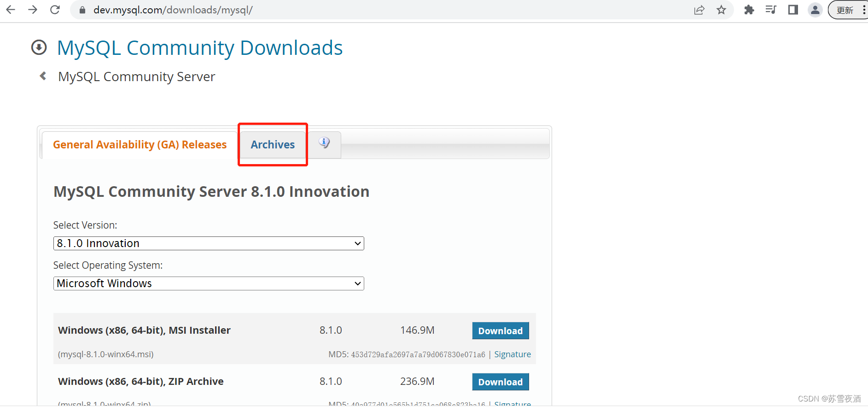Download the MSI Installer

501,331
